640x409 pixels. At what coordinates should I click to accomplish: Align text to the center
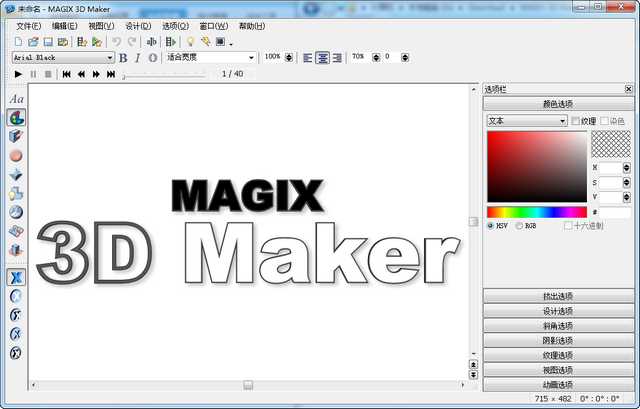(322, 58)
